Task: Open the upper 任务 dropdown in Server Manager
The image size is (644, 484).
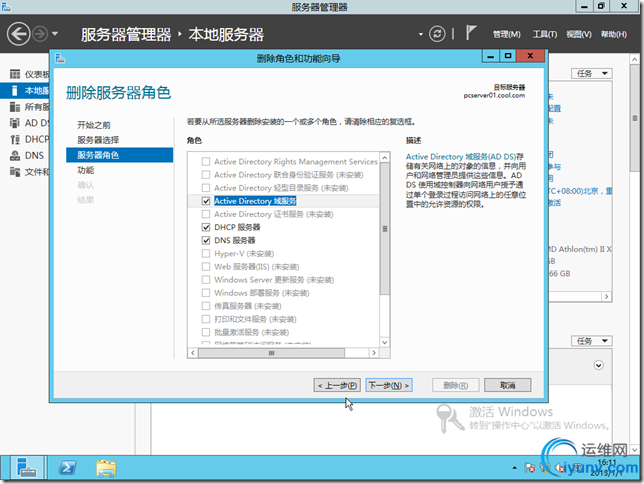Action: point(591,74)
